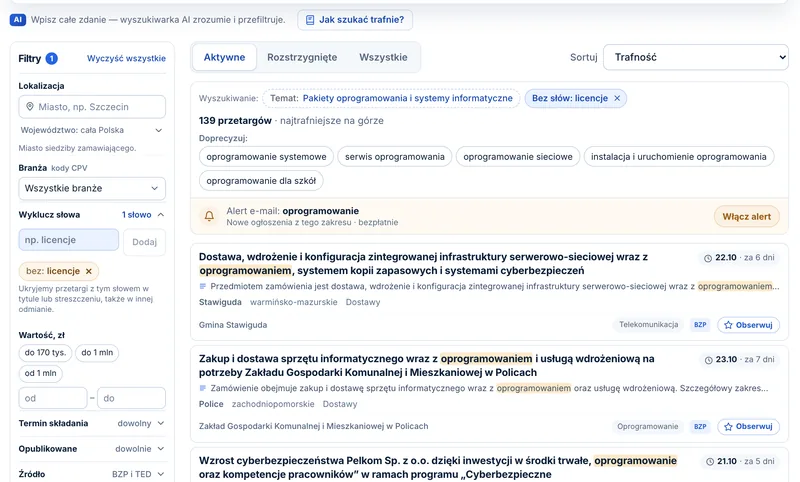
Task: Click the 'warmińsko-mazurskie' region text
Action: click(x=293, y=302)
